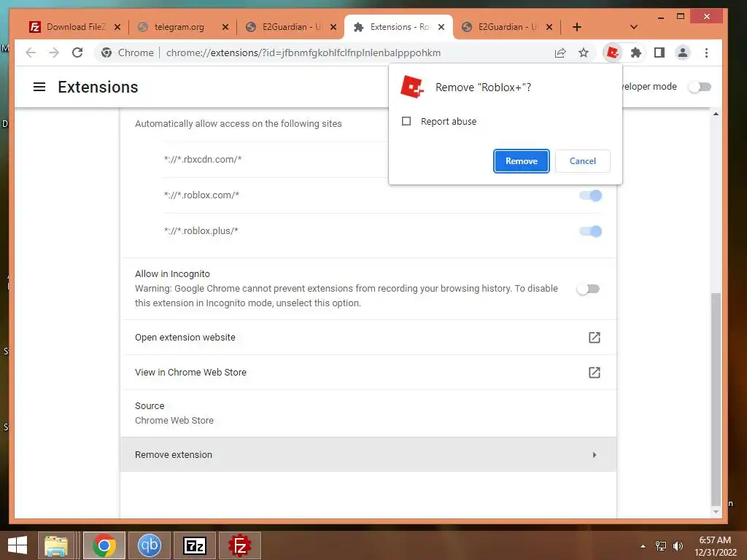Open the Extensions puzzle-piece menu

pos(635,52)
